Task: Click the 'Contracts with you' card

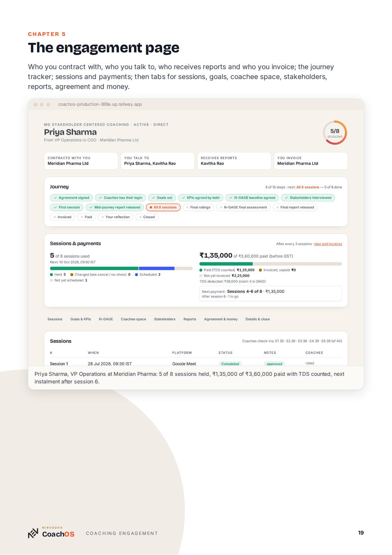Action: coord(81,161)
